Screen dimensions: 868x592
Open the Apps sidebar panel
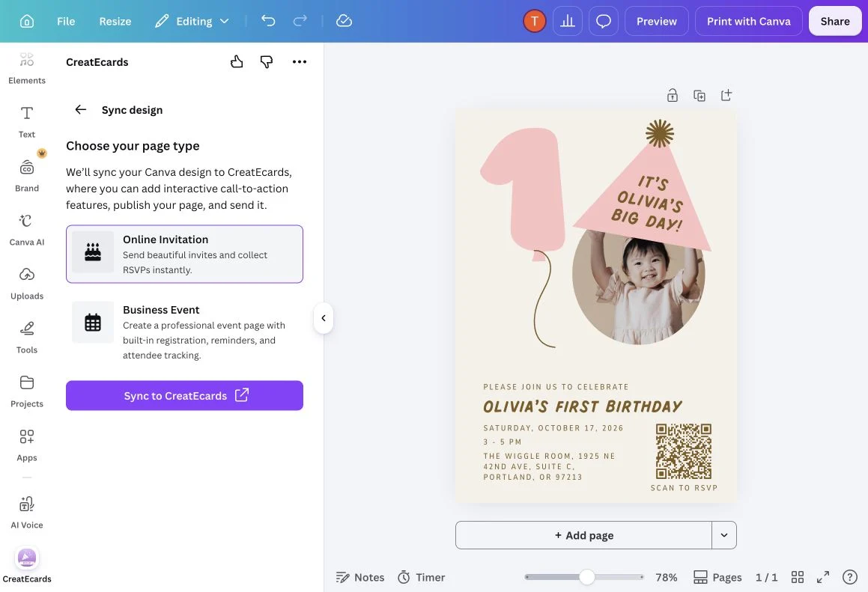(26, 445)
